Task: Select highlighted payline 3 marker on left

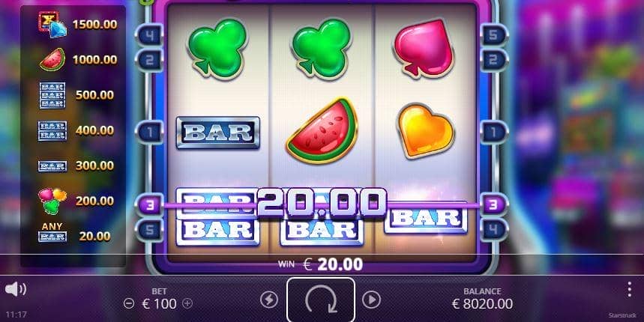Action: [149, 204]
